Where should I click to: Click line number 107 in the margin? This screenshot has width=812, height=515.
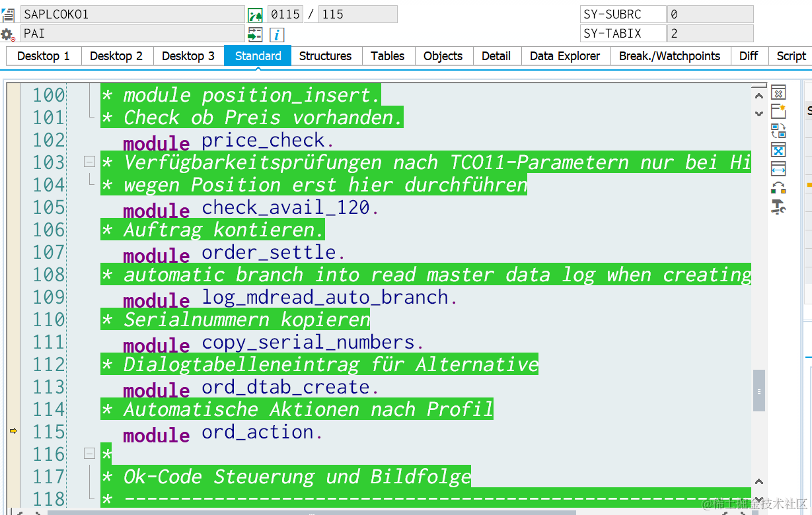49,253
